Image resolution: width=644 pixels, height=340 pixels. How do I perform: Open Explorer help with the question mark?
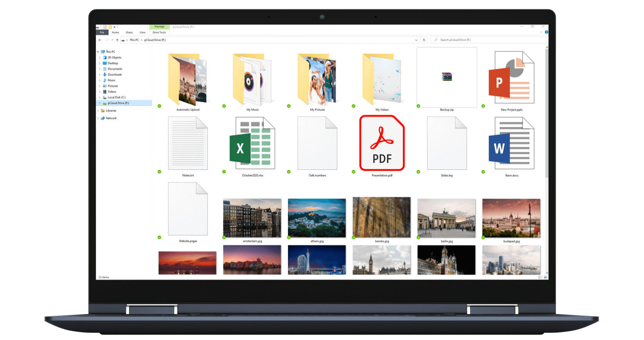click(x=546, y=32)
